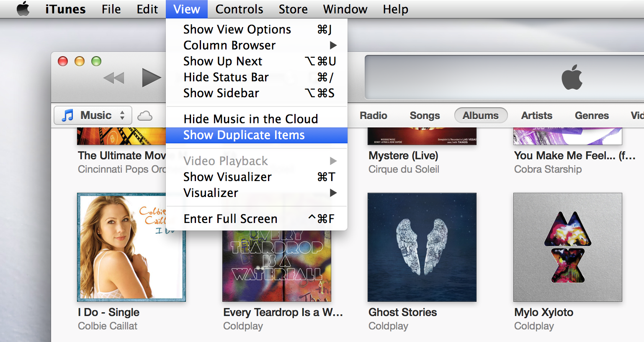Select Show View Options
The width and height of the screenshot is (644, 342).
tap(257, 29)
